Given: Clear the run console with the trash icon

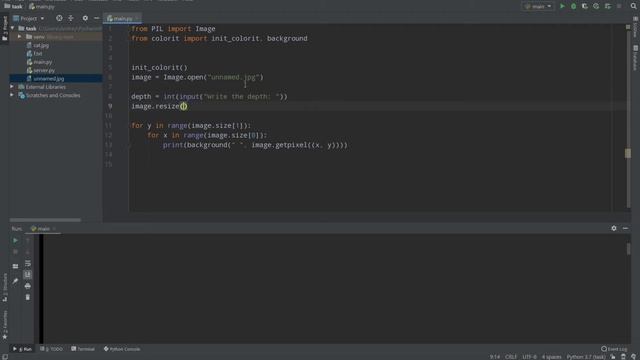Looking at the screenshot, I should coord(28,297).
